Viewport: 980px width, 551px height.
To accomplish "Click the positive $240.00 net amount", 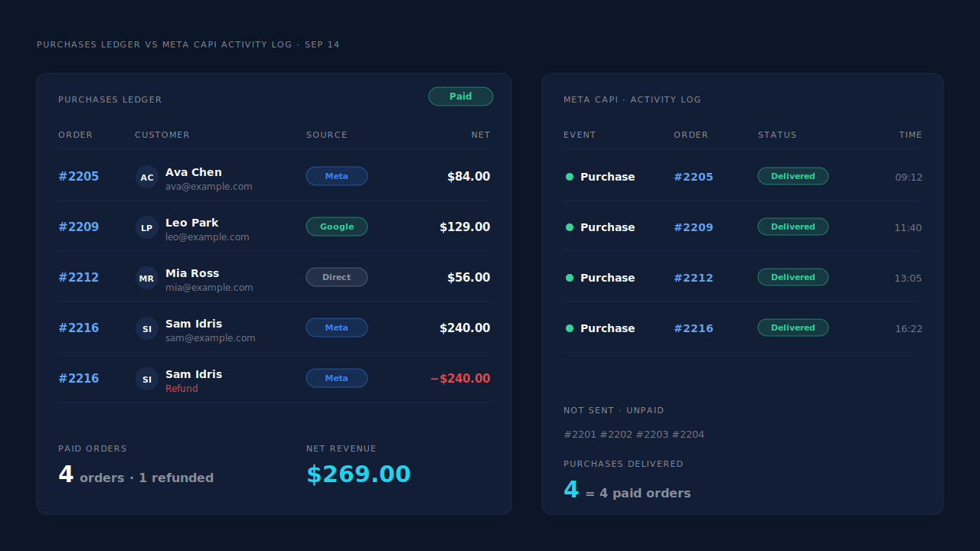I will click(465, 328).
